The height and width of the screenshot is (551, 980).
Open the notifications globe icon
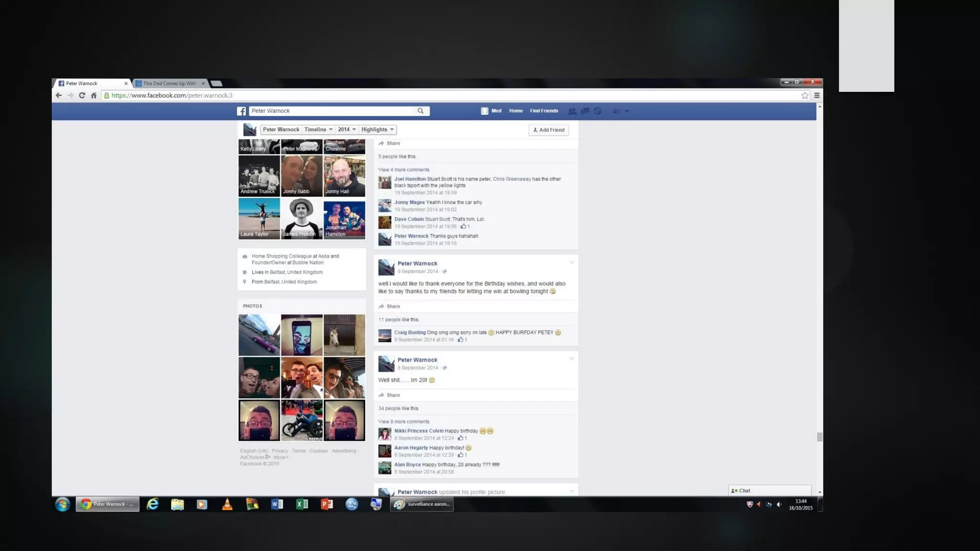click(x=598, y=111)
